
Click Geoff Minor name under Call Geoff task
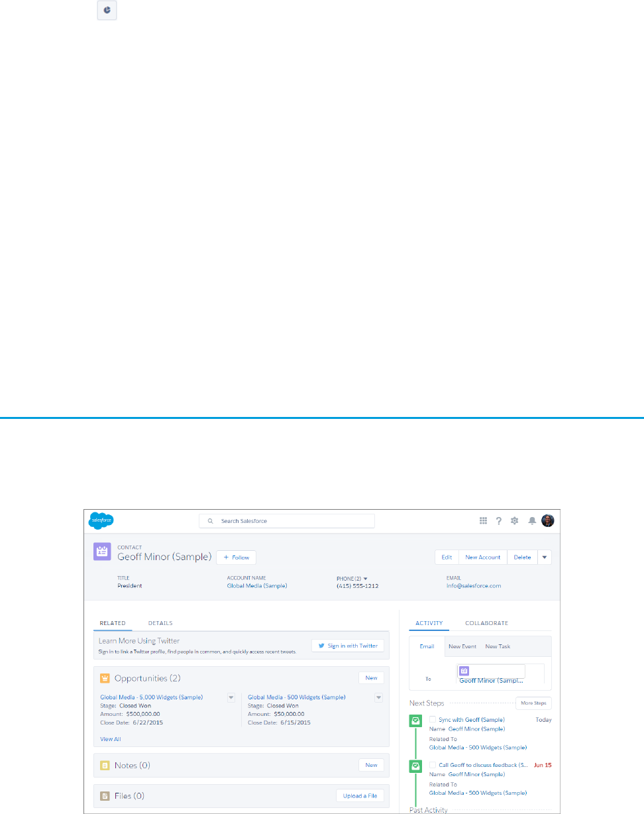(476, 774)
